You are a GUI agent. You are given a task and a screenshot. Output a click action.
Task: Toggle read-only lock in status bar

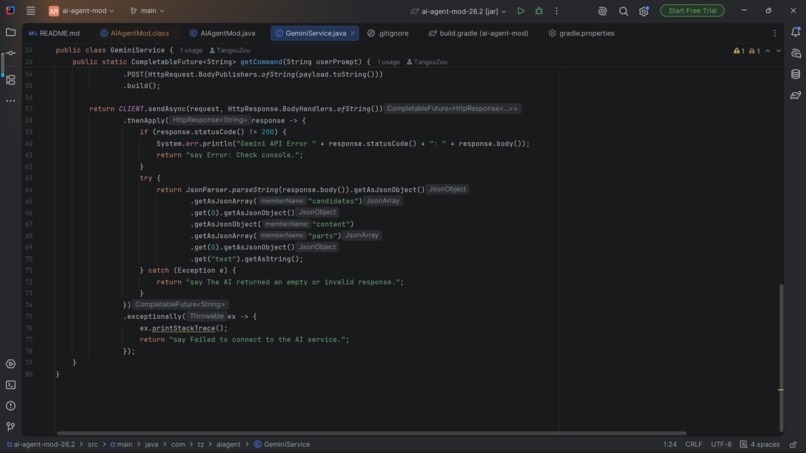794,444
